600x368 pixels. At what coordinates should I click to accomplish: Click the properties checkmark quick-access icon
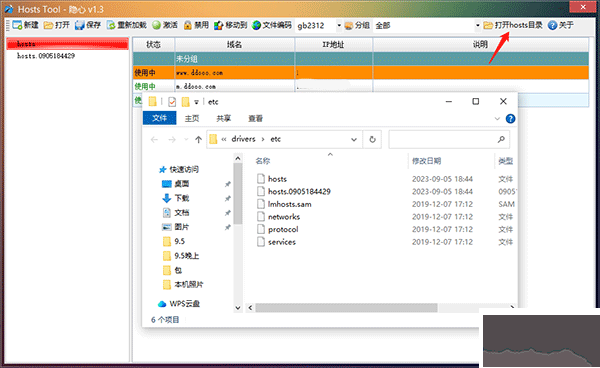click(x=172, y=101)
